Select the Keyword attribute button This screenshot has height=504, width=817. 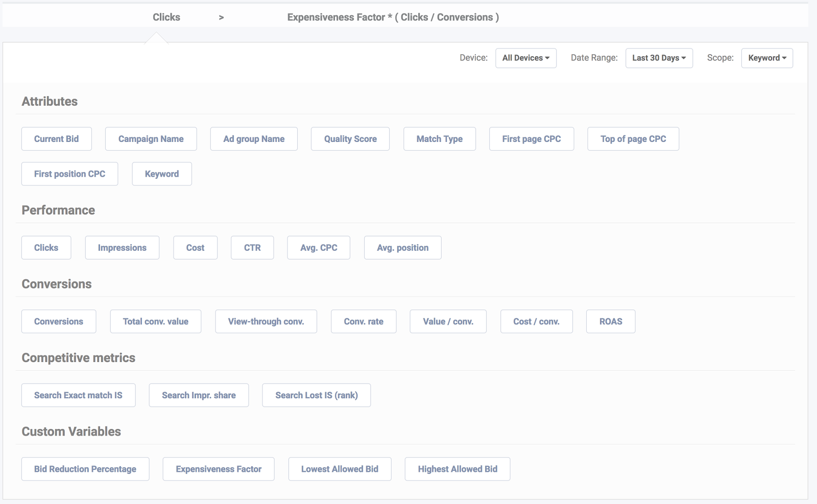pos(162,174)
